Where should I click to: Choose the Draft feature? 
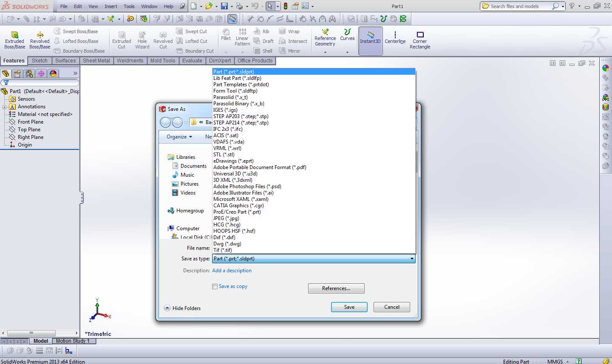[263, 41]
